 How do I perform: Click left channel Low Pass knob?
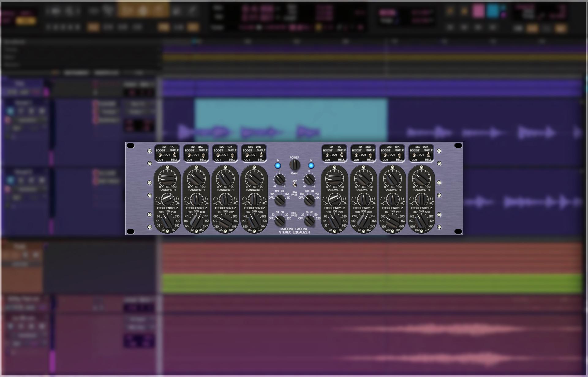pos(280,200)
